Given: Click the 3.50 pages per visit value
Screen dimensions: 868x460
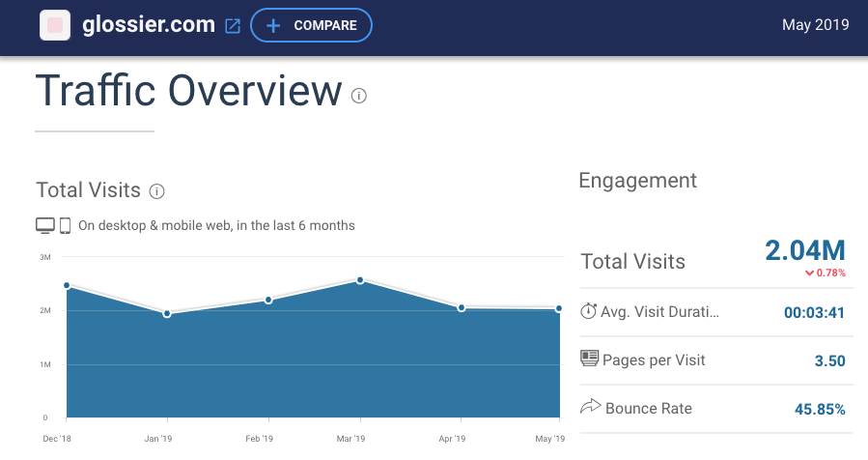Looking at the screenshot, I should (829, 360).
